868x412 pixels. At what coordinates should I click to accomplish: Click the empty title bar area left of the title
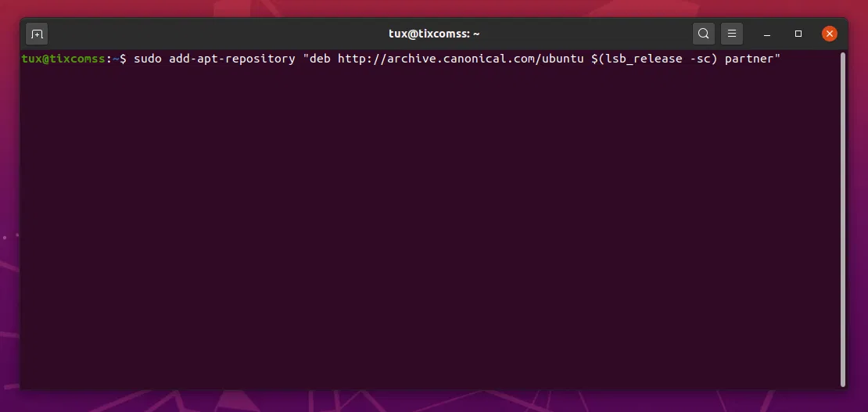pyautogui.click(x=195, y=34)
